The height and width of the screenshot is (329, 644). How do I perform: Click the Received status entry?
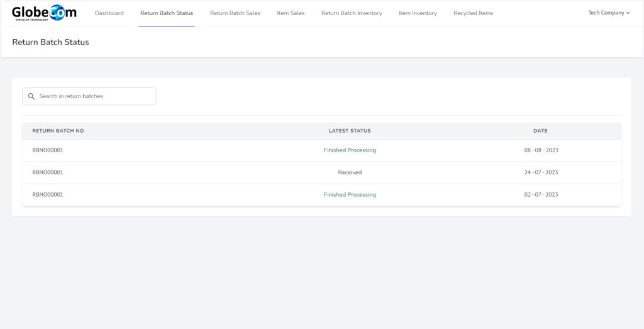click(x=350, y=172)
